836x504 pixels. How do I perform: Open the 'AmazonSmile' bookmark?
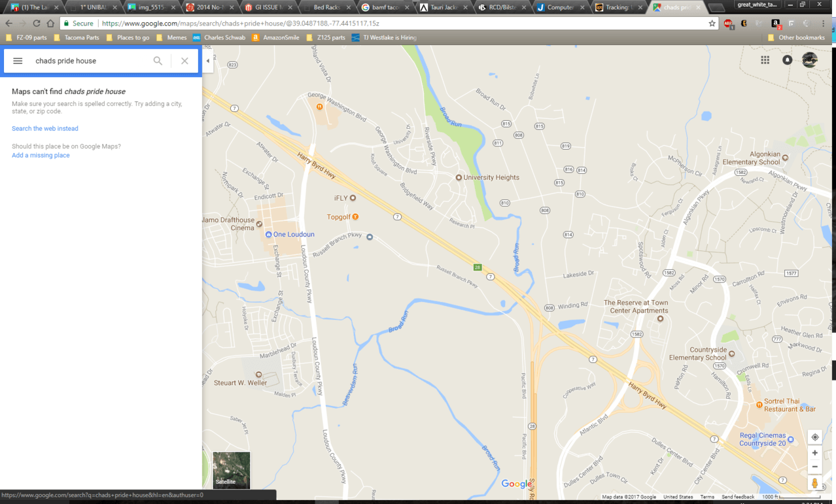click(x=275, y=38)
